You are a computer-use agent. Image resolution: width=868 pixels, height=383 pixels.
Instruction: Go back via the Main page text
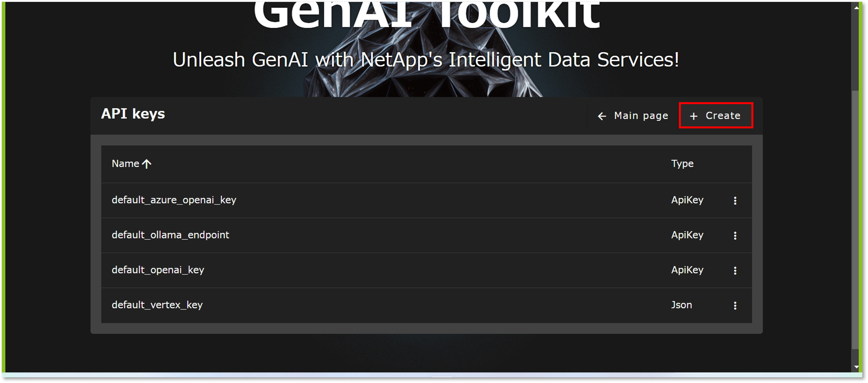point(641,116)
